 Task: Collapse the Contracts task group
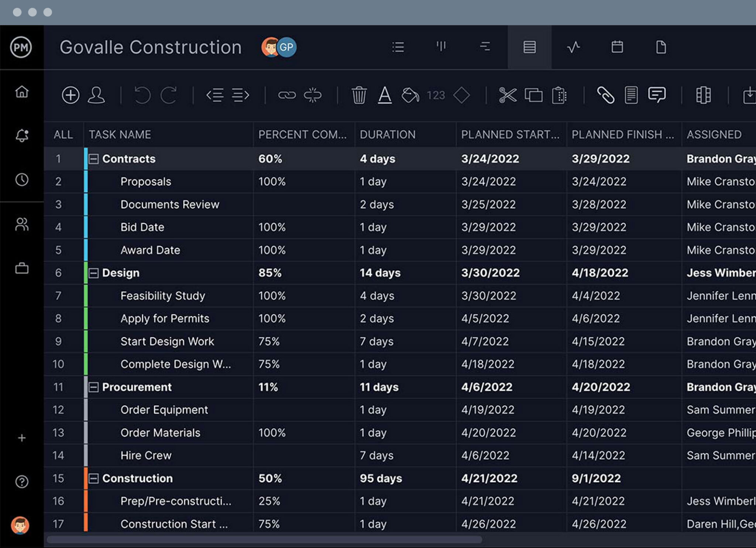(x=94, y=159)
